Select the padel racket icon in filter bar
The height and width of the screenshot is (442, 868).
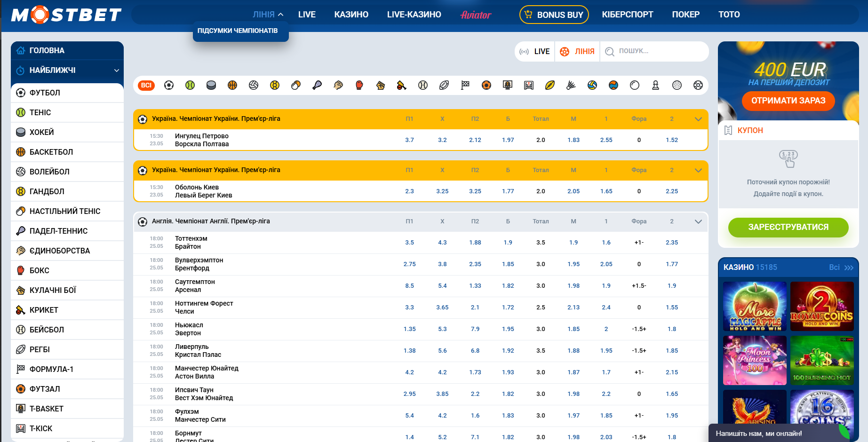(x=317, y=85)
